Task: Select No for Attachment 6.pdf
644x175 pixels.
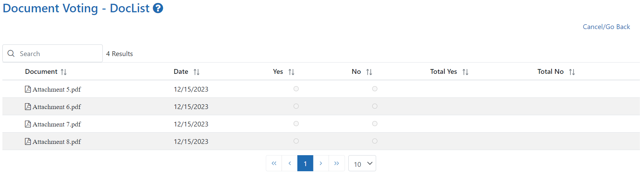Action: coord(375,106)
